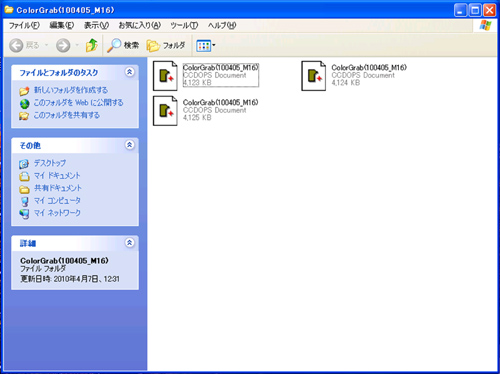Click このフォルダを共有する link
The width and height of the screenshot is (500, 374).
point(67,115)
